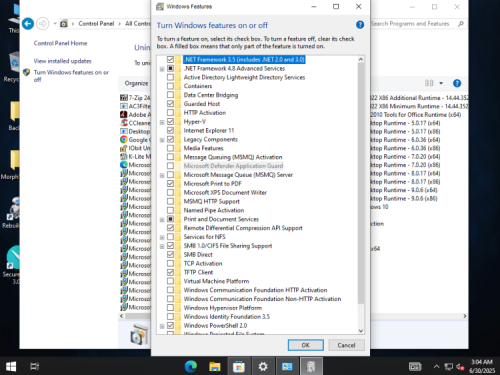Viewport: 500px width, 375px height.
Task: Click the volume icon in system tray
Action: (460, 367)
